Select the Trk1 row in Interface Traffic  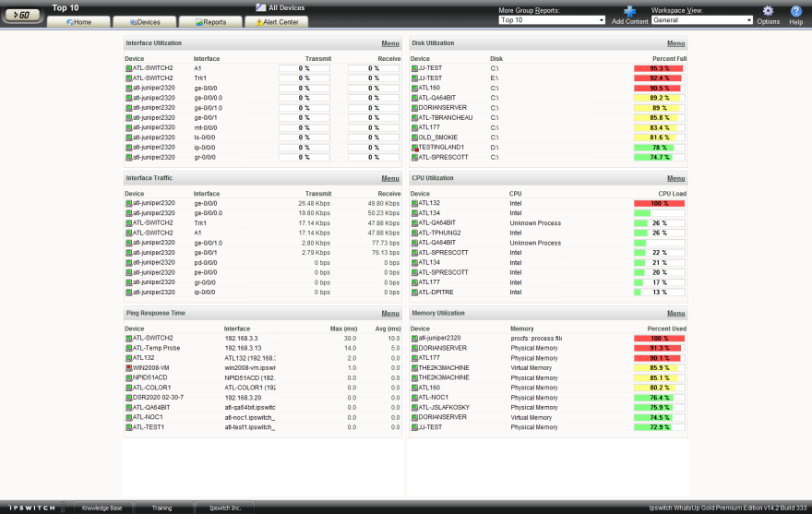(263, 223)
